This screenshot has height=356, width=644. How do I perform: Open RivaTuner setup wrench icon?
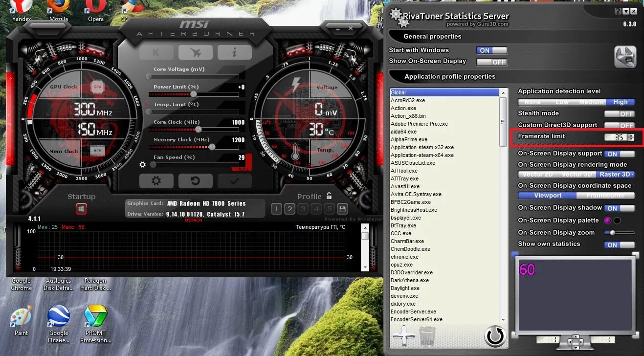click(625, 57)
